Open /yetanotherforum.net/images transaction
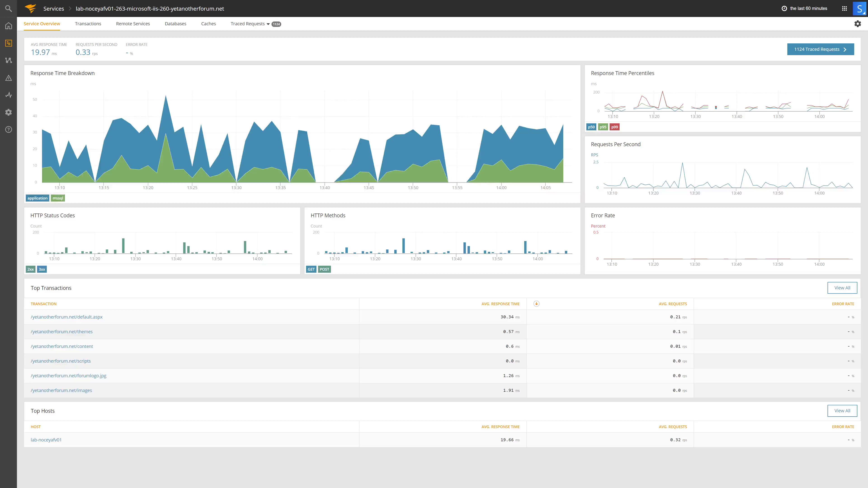The width and height of the screenshot is (868, 488). 61,390
